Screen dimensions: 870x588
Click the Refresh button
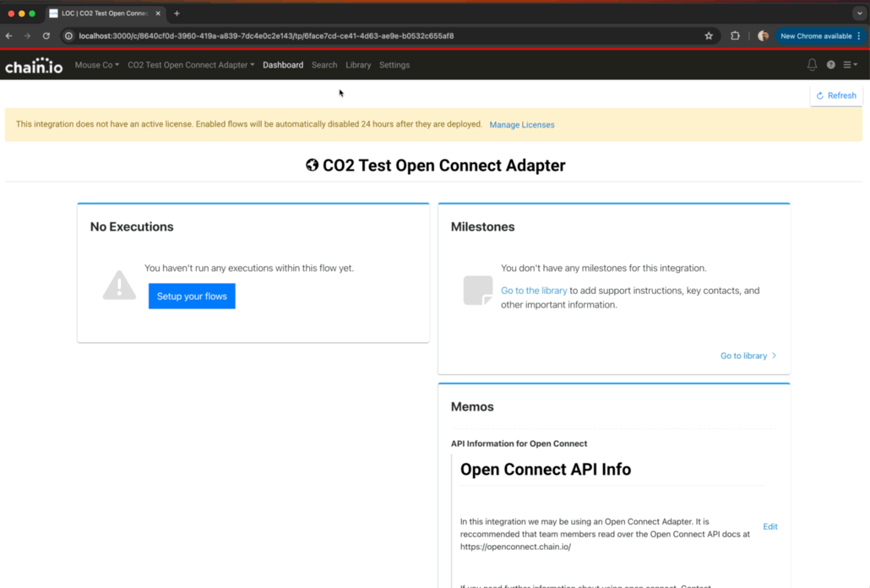[x=836, y=95]
